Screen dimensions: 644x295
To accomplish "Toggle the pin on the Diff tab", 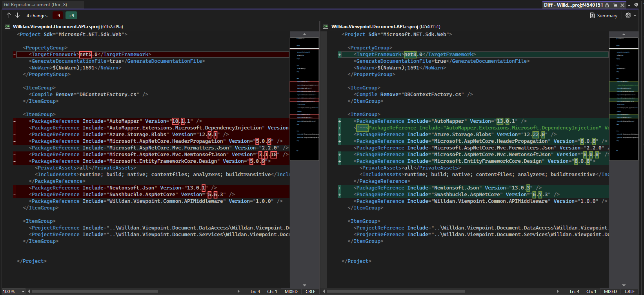I will (x=615, y=5).
